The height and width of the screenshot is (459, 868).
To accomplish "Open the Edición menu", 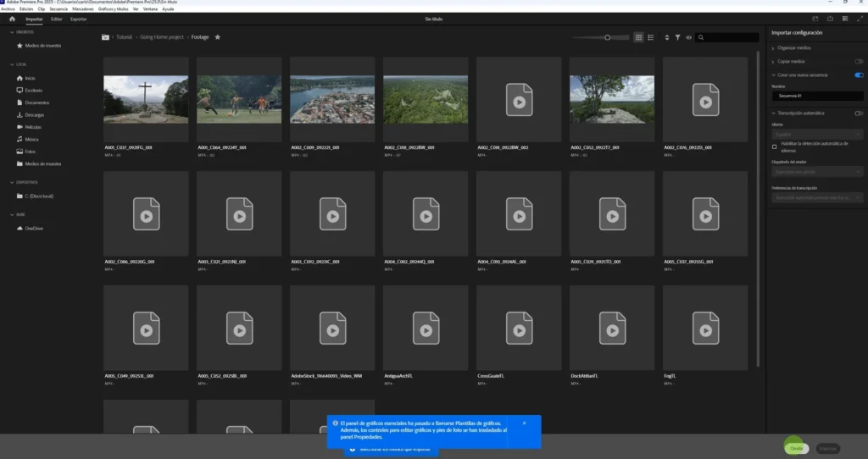I will [26, 8].
